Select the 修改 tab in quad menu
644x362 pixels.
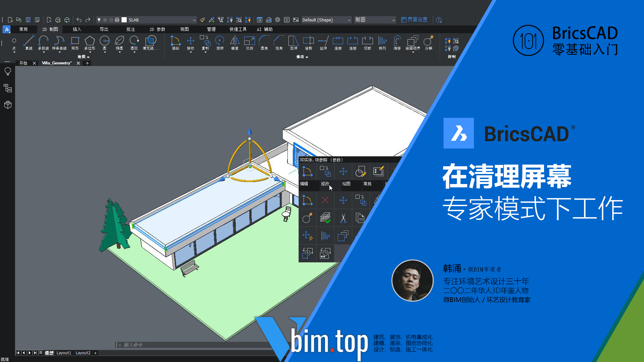[325, 184]
